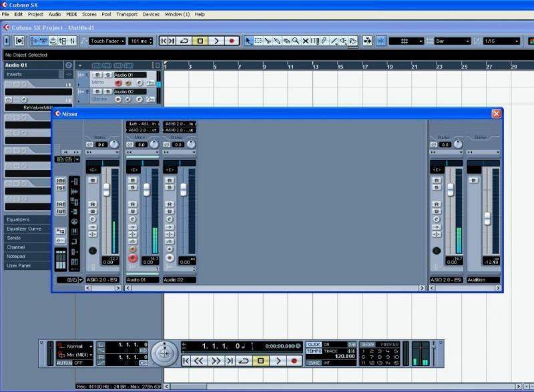Open the Transport menu
The width and height of the screenshot is (534, 392).
tap(127, 14)
